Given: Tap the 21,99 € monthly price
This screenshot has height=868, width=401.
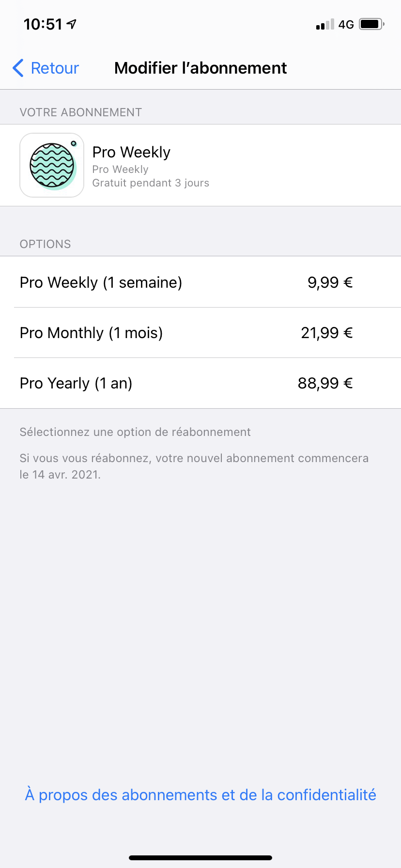Looking at the screenshot, I should (x=326, y=333).
